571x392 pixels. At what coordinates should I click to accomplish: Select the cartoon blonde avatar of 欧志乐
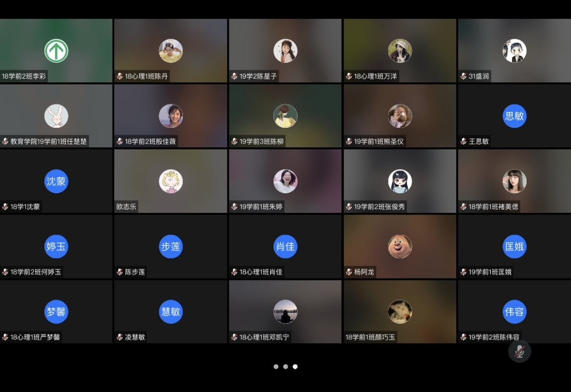click(171, 181)
